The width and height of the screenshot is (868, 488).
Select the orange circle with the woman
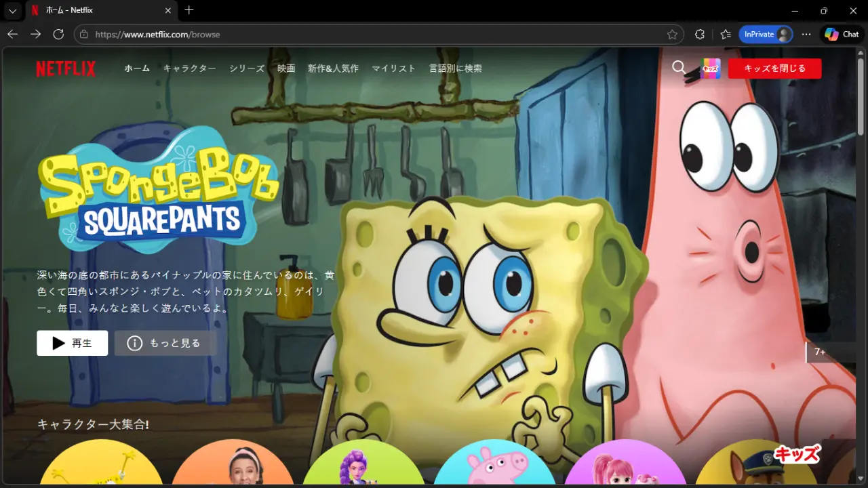(x=233, y=462)
